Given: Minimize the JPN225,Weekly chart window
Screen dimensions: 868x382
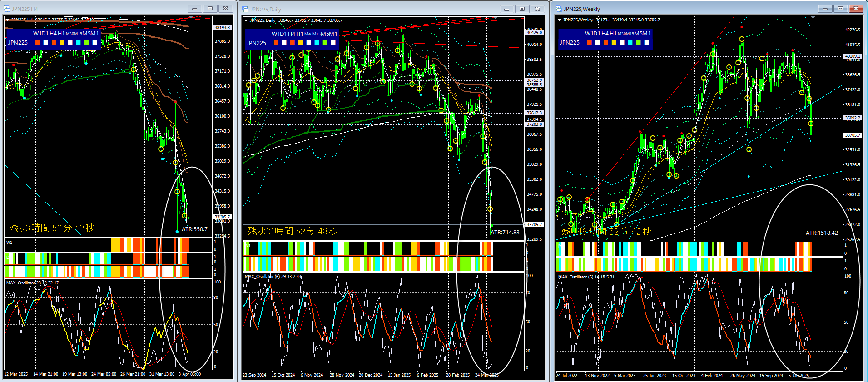Looking at the screenshot, I should click(x=825, y=9).
